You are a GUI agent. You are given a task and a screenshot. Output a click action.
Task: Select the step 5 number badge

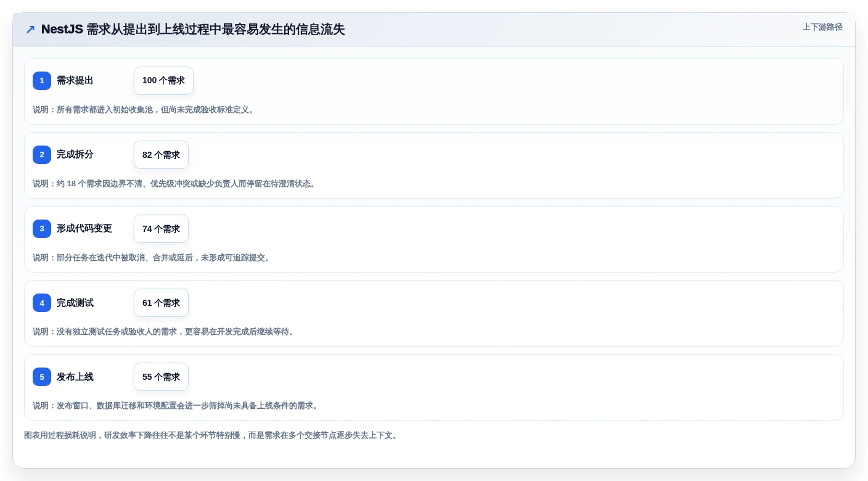click(x=42, y=377)
